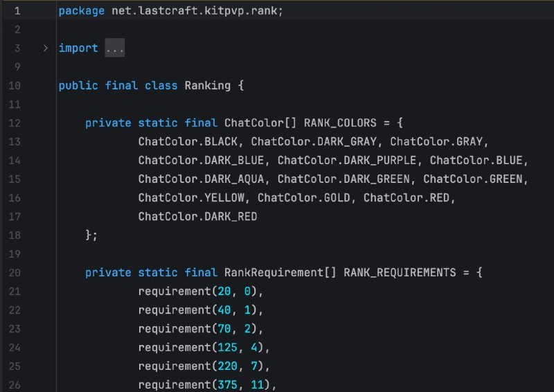Screen dimensions: 554x392
Task: Click 'ChatColor.GOLD' entry
Action: (x=304, y=198)
